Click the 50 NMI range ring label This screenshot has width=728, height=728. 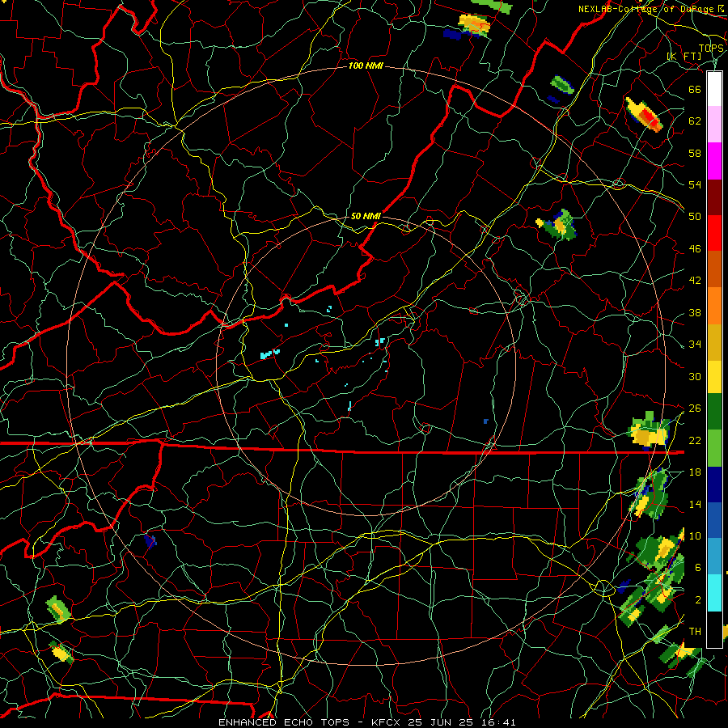pos(366,216)
